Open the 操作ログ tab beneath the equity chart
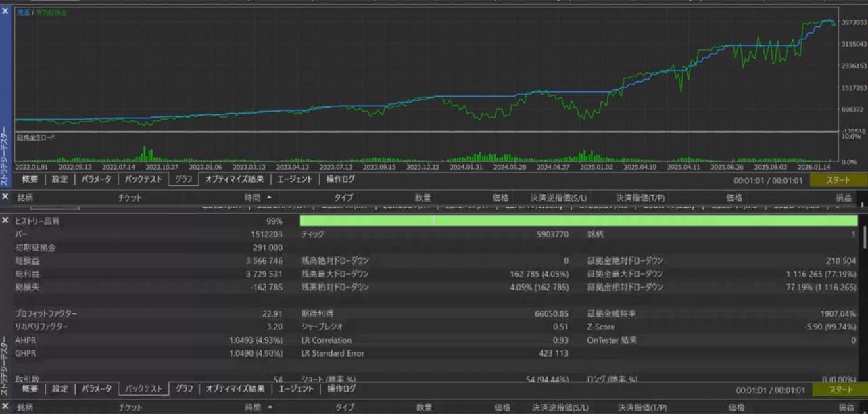The width and height of the screenshot is (868, 414). click(340, 179)
